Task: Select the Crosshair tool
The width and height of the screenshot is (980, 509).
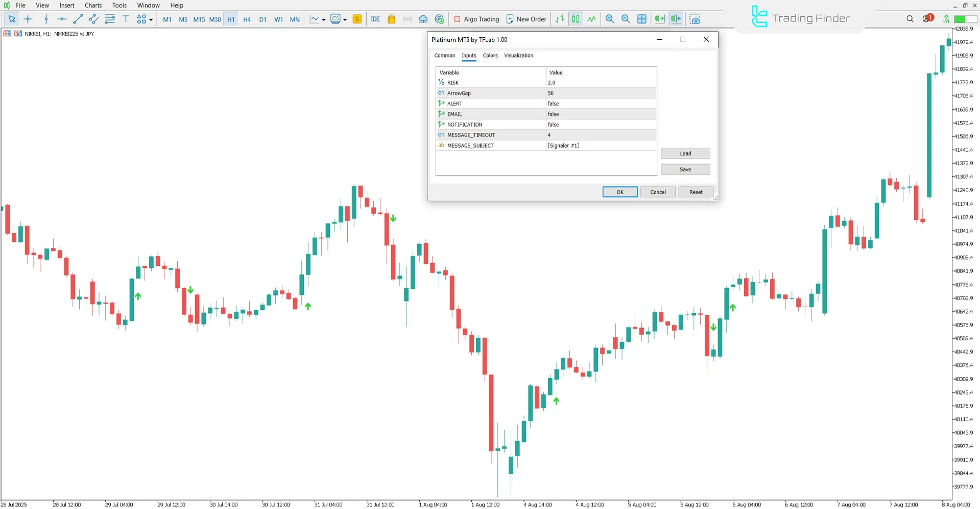Action: pyautogui.click(x=28, y=19)
